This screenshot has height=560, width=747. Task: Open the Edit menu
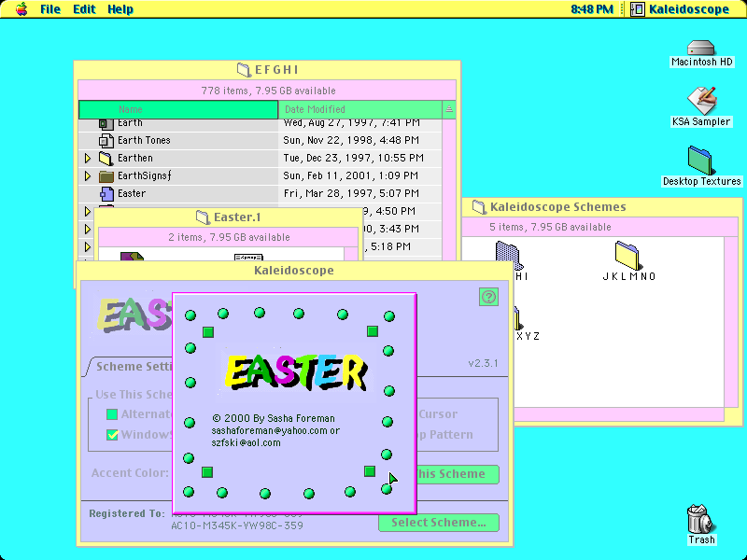(x=84, y=9)
